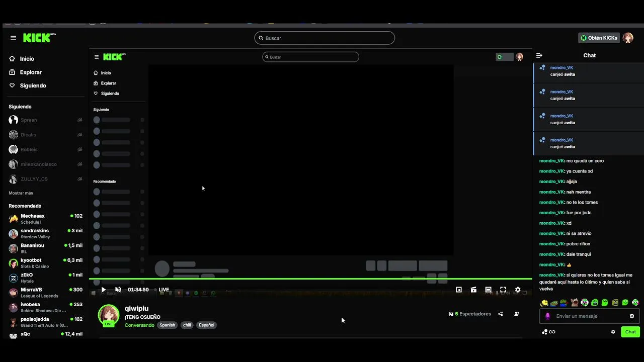644x362 pixels.
Task: Play the stream with the play button
Action: click(x=104, y=290)
